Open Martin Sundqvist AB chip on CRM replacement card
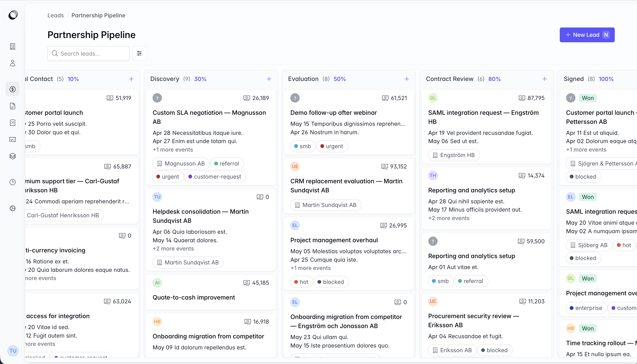 [x=326, y=205]
